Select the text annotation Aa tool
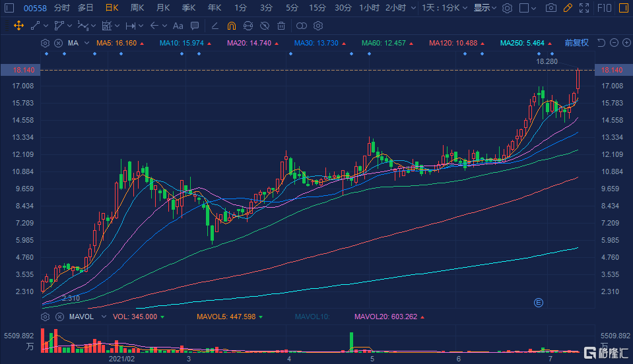This screenshot has width=633, height=364. tap(177, 26)
